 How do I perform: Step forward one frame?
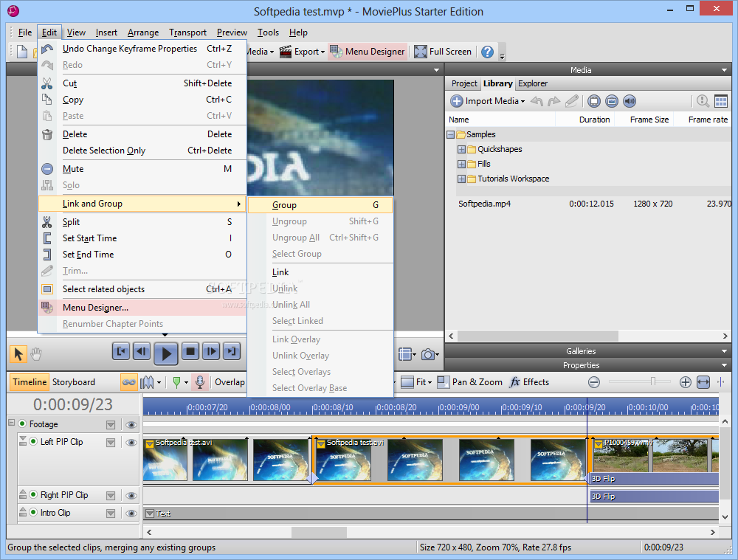[x=211, y=351]
